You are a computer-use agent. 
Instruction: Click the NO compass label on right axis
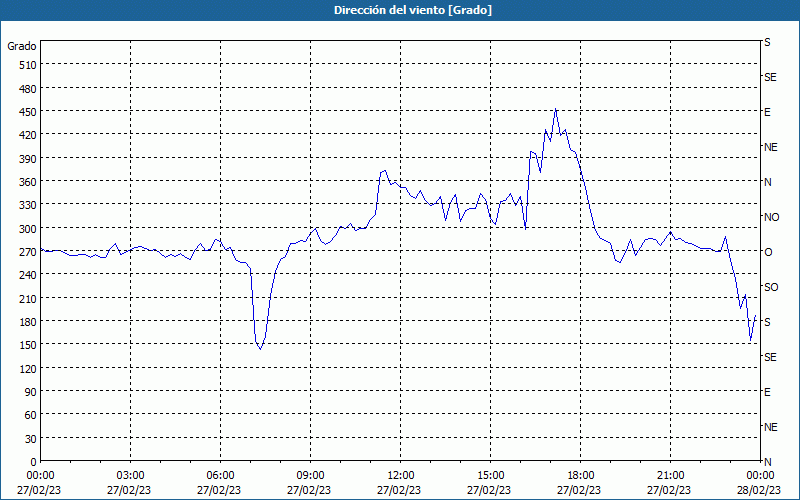pos(771,217)
